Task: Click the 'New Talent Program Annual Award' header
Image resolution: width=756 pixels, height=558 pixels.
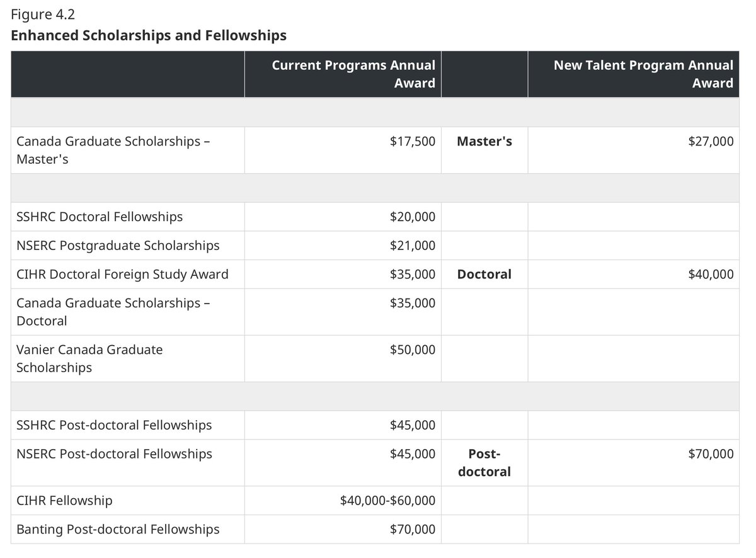Action: pyautogui.click(x=643, y=74)
